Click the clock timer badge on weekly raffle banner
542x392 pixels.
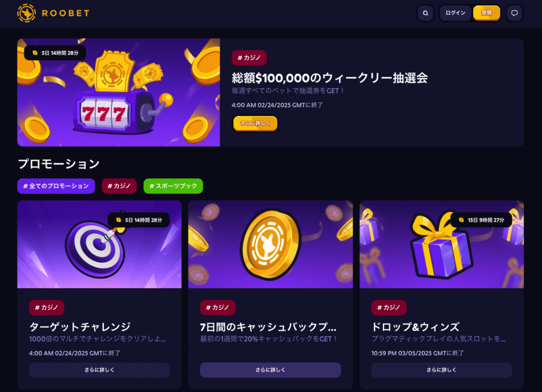tap(55, 53)
